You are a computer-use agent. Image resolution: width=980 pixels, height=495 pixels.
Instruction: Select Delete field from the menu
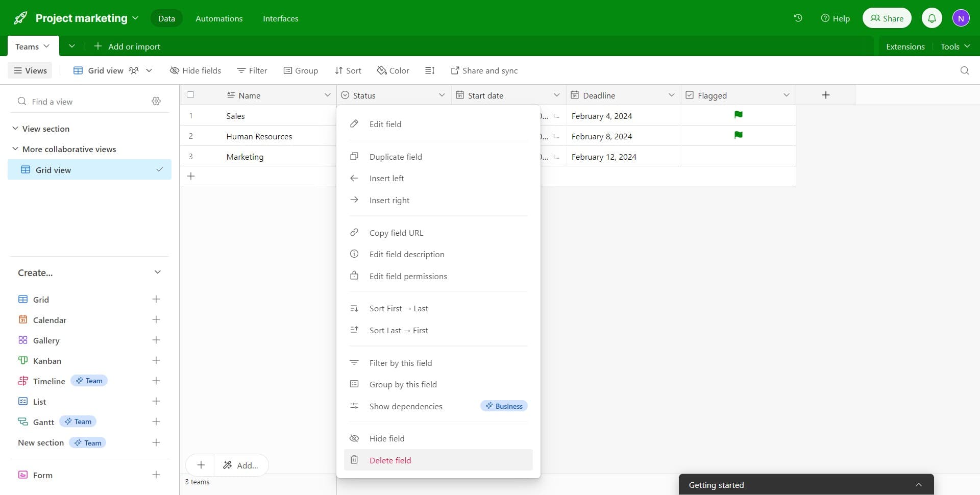pyautogui.click(x=390, y=460)
